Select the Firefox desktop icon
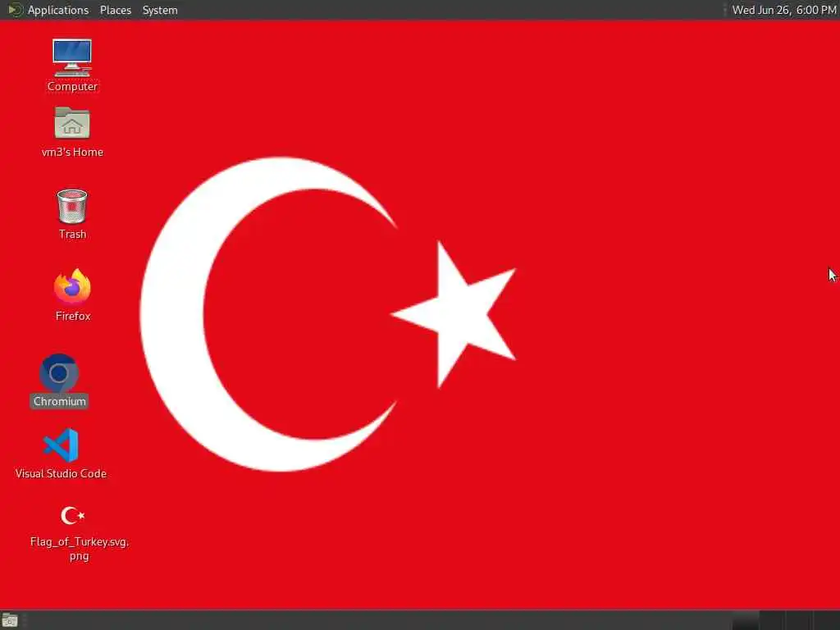This screenshot has width=840, height=630. (72, 286)
